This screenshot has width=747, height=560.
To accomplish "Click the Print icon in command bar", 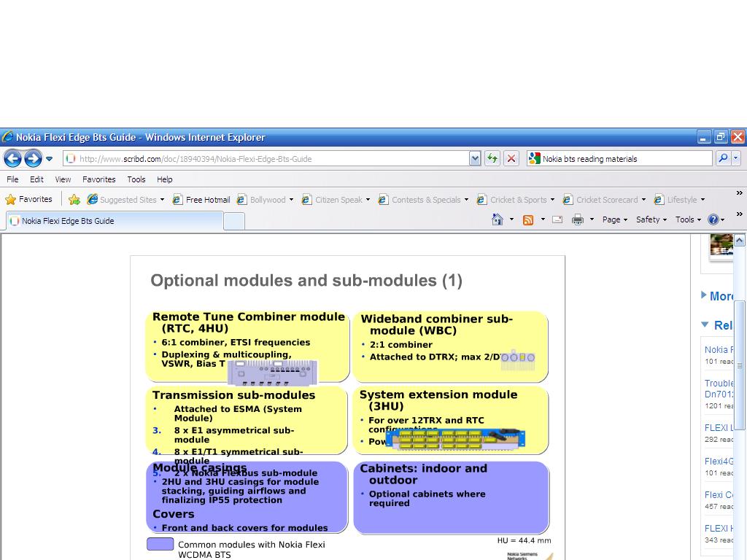I will (578, 219).
